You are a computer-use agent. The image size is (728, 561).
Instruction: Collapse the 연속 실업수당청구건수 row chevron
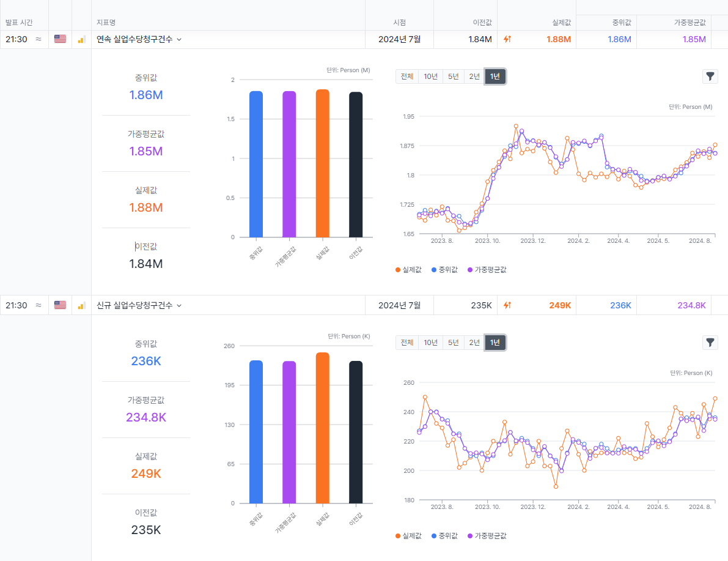pos(179,40)
